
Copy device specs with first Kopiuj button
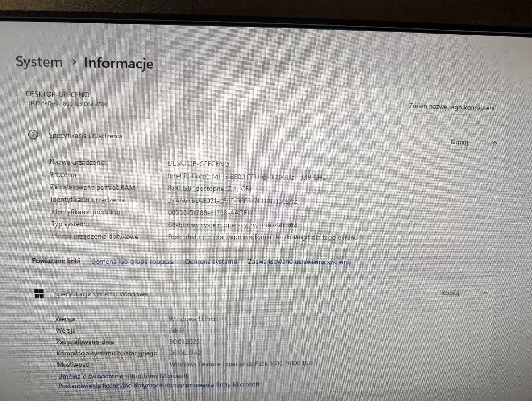point(459,142)
